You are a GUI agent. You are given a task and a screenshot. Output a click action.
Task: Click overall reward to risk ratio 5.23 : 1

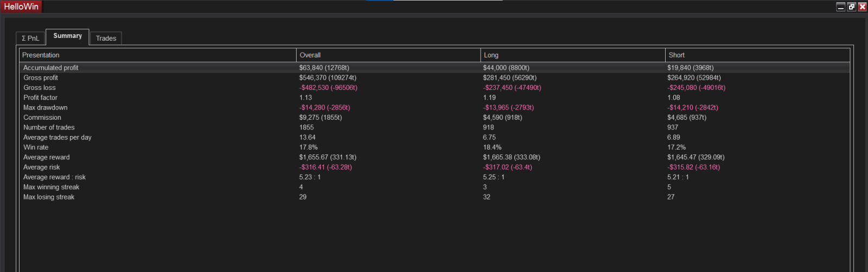coord(310,177)
